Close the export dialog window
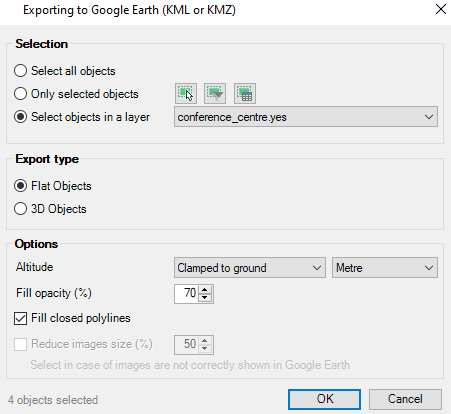The width and height of the screenshot is (451, 414). pyautogui.click(x=441, y=9)
